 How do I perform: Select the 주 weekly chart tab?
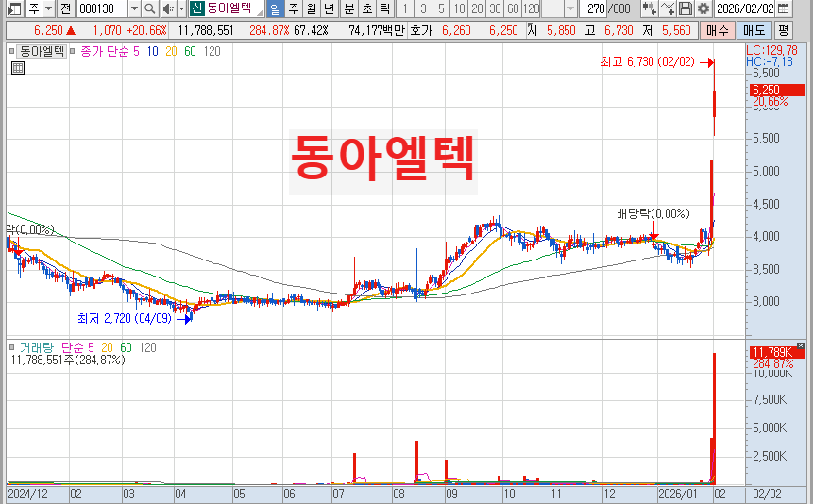pyautogui.click(x=294, y=8)
